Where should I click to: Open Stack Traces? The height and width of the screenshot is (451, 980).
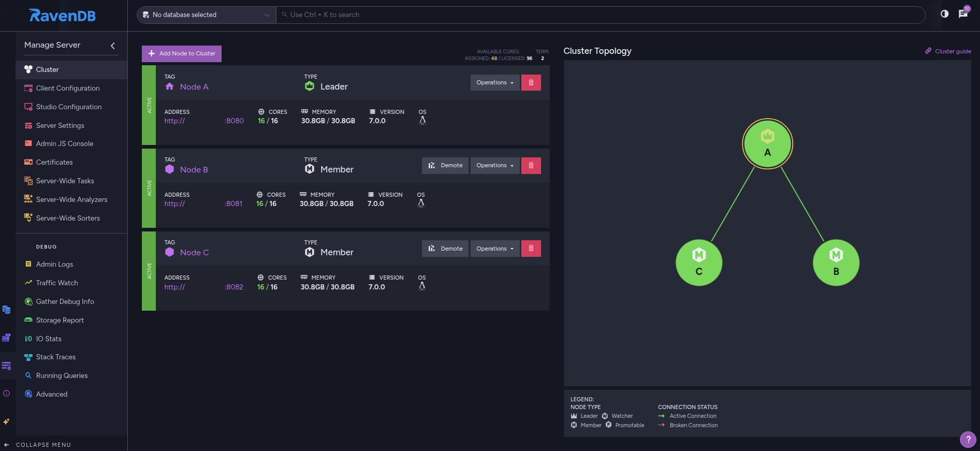pyautogui.click(x=71, y=357)
